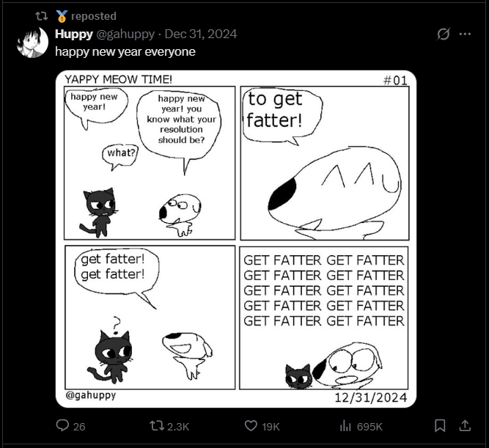Like the post with the heart icon
This screenshot has width=489, height=448.
click(x=251, y=426)
